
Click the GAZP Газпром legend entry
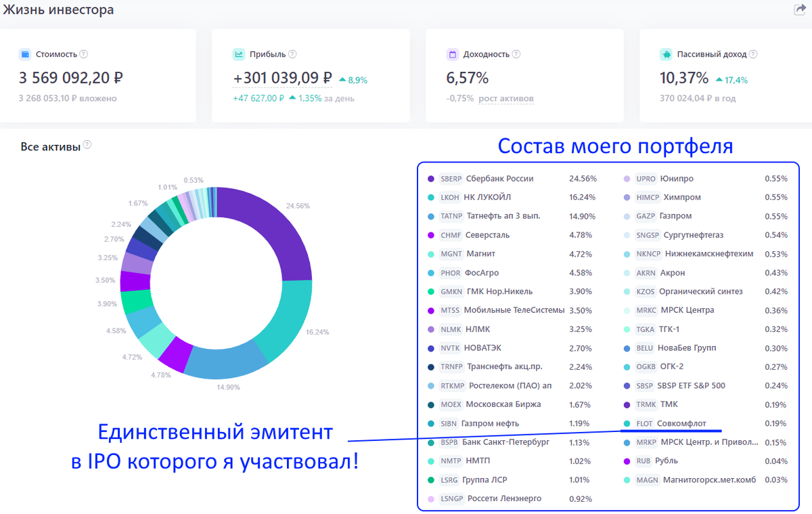(x=706, y=216)
